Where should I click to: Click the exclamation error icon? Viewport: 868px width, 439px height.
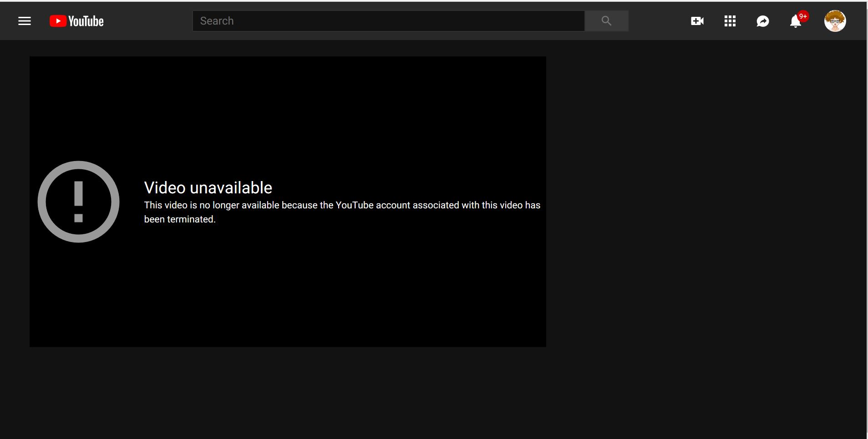78,202
